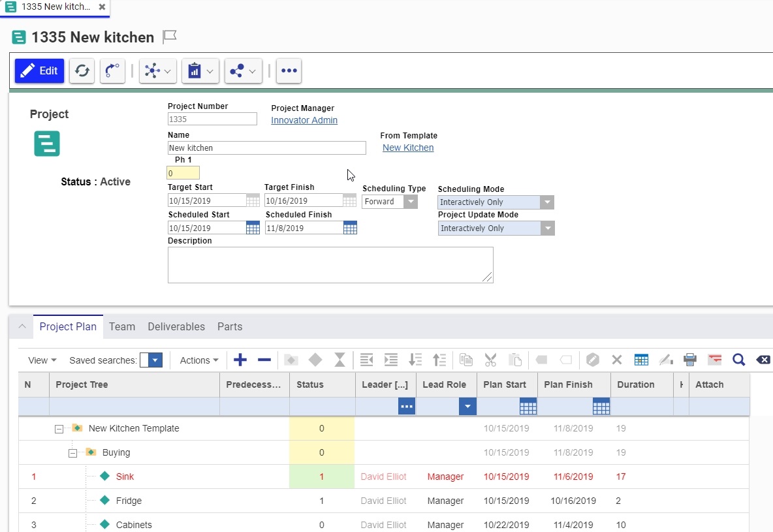Open the Innovator Admin project manager link
Viewport: 773px width, 532px height.
point(304,120)
